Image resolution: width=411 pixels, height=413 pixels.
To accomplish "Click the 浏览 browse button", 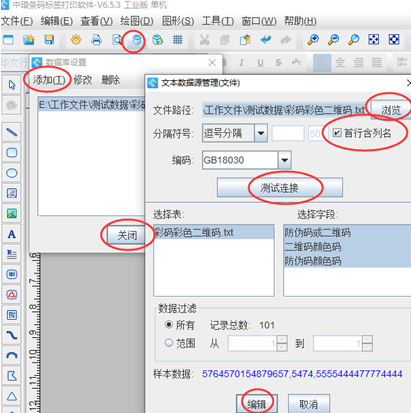I will point(391,110).
